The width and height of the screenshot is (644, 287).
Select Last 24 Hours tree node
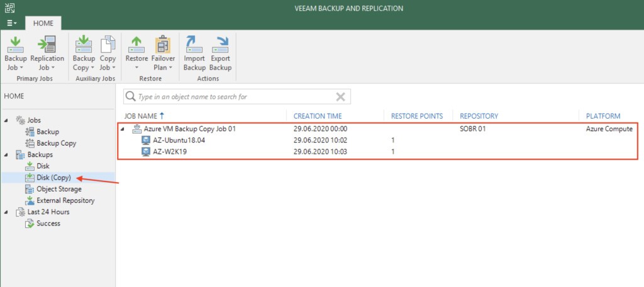point(48,212)
